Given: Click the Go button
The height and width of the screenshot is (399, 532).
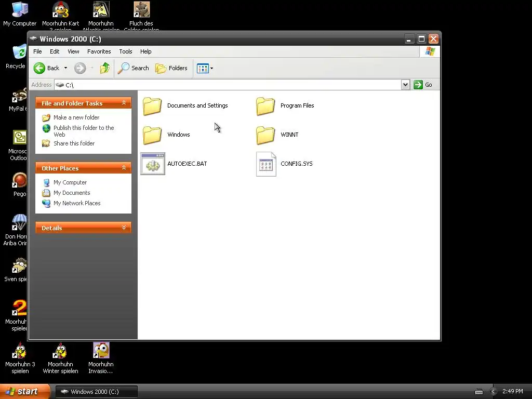Looking at the screenshot, I should [x=423, y=85].
